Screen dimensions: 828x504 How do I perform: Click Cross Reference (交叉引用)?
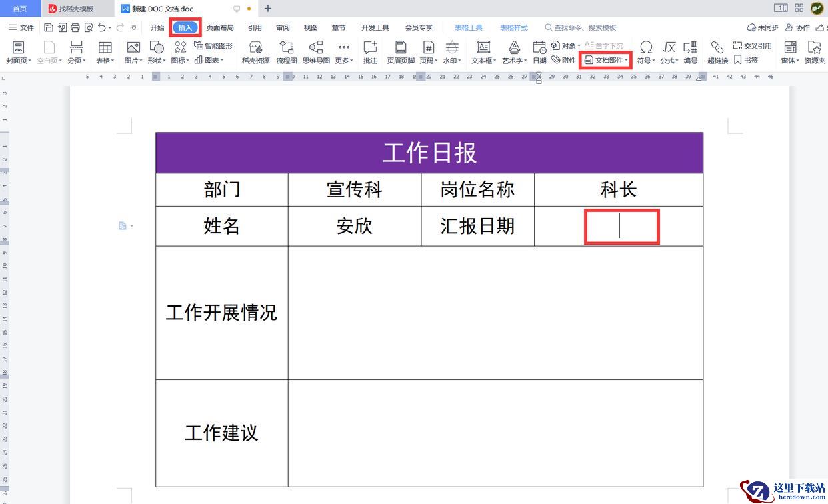(x=752, y=46)
